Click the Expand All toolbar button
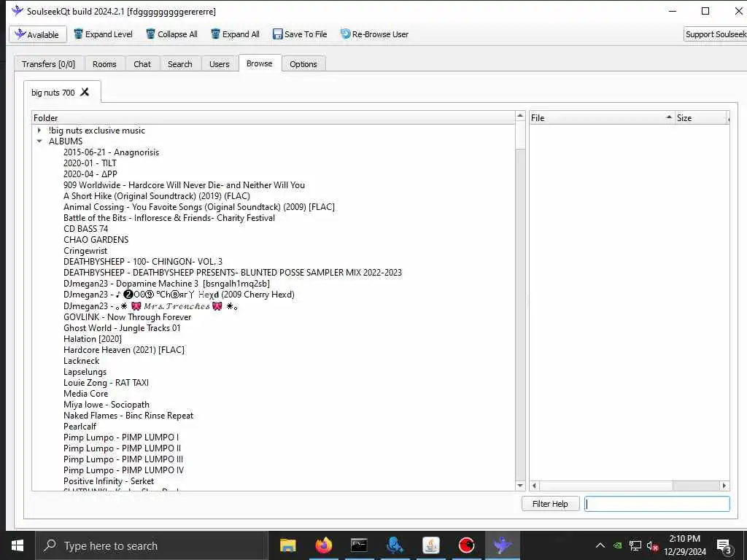747x560 pixels. [235, 34]
